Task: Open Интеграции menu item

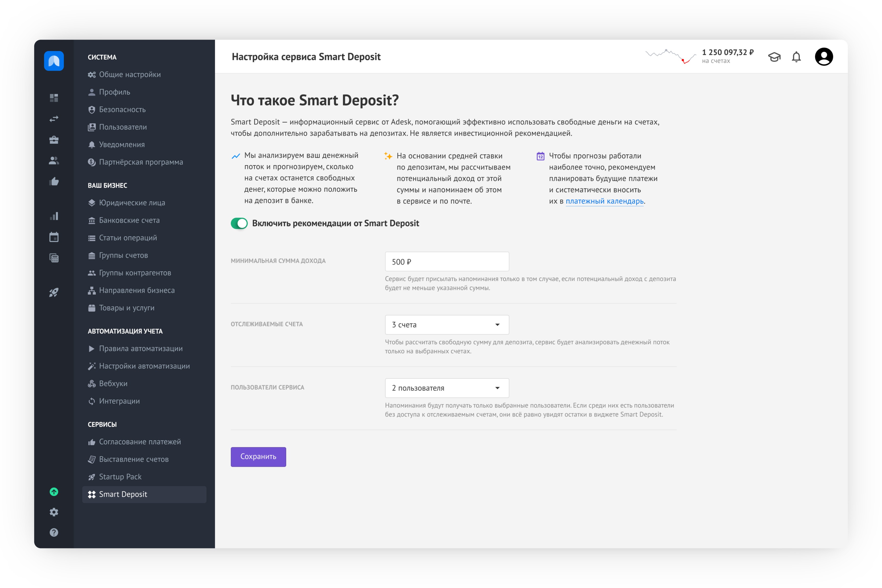Action: pyautogui.click(x=144, y=401)
